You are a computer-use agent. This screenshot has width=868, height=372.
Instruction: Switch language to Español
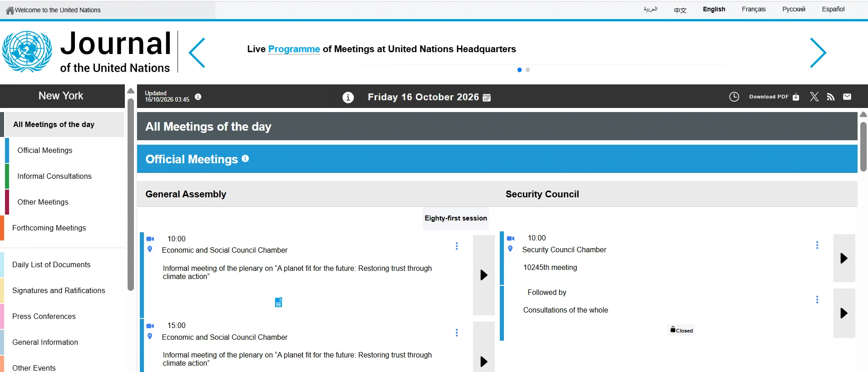(x=833, y=9)
